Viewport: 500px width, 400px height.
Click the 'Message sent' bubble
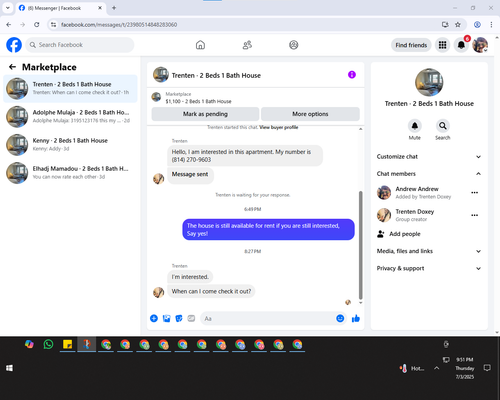[x=190, y=175]
